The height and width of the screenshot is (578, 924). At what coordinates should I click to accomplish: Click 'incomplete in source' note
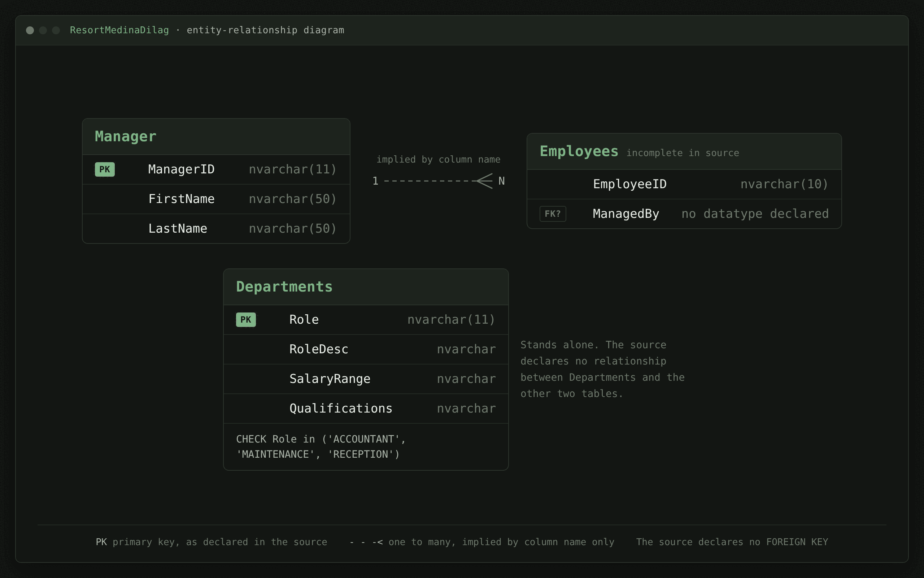coord(682,153)
